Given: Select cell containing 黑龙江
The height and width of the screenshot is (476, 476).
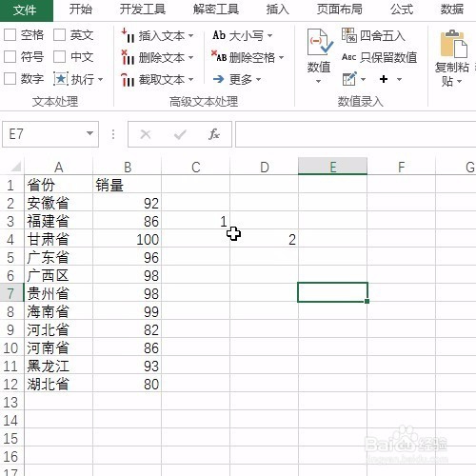Looking at the screenshot, I should 58,366.
